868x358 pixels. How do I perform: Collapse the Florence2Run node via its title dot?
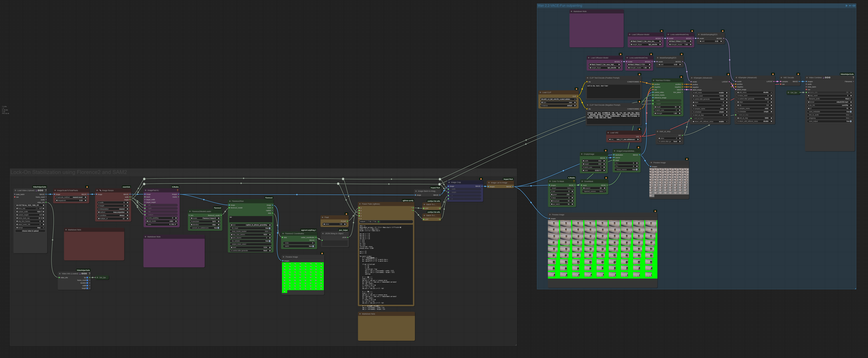(230, 201)
